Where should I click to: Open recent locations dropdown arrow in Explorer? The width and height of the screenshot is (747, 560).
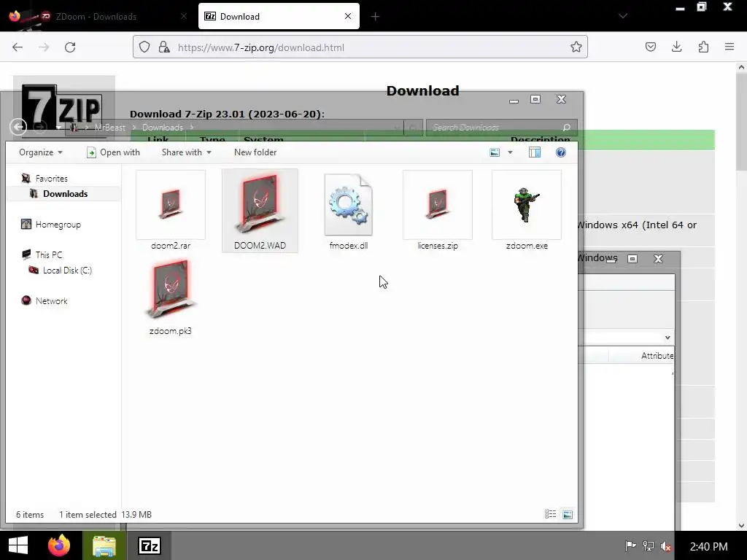click(58, 127)
